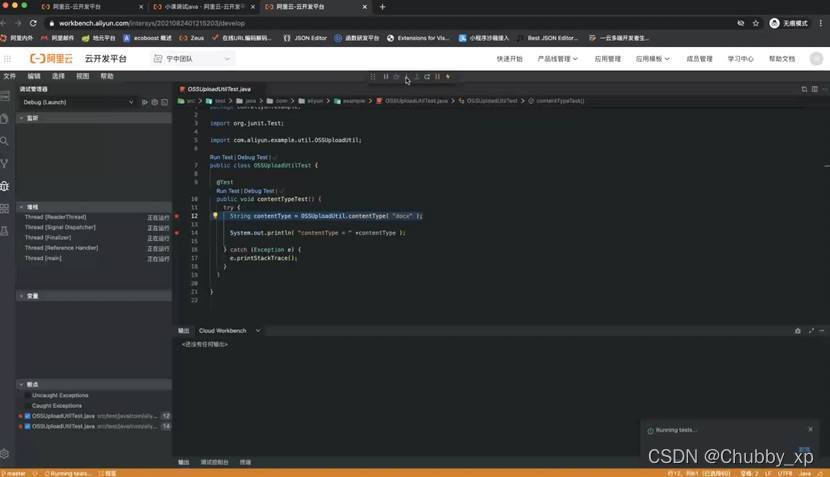
Task: Open the search icon in the activity bar
Action: [5, 141]
